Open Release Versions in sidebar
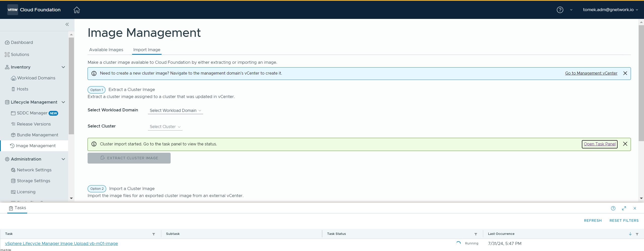 tap(31, 124)
